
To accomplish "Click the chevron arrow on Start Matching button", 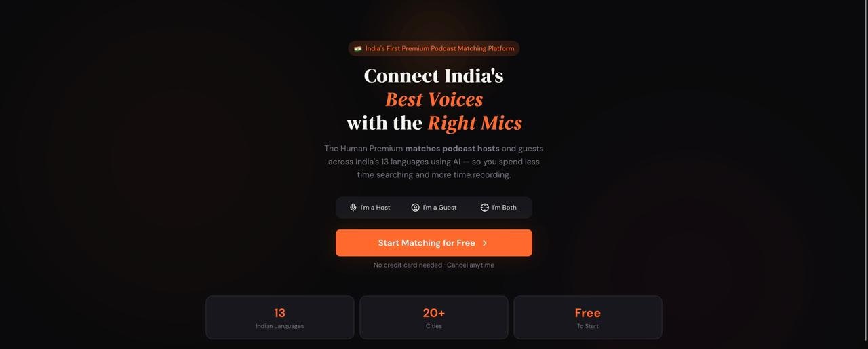I will point(484,243).
